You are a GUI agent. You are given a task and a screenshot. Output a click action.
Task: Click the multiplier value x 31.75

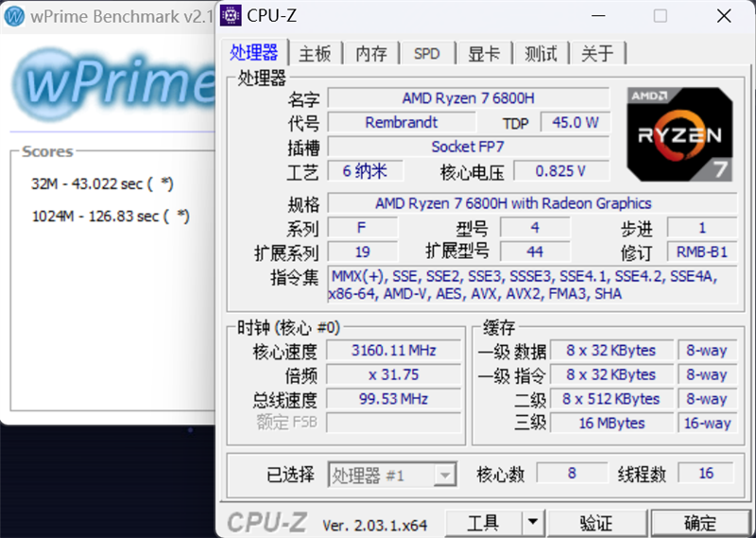point(393,374)
